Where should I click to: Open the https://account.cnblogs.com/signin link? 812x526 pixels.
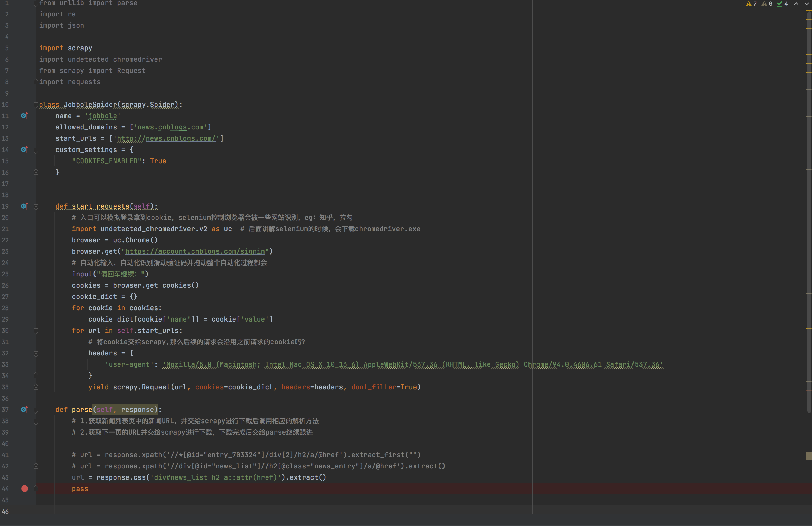pos(195,251)
